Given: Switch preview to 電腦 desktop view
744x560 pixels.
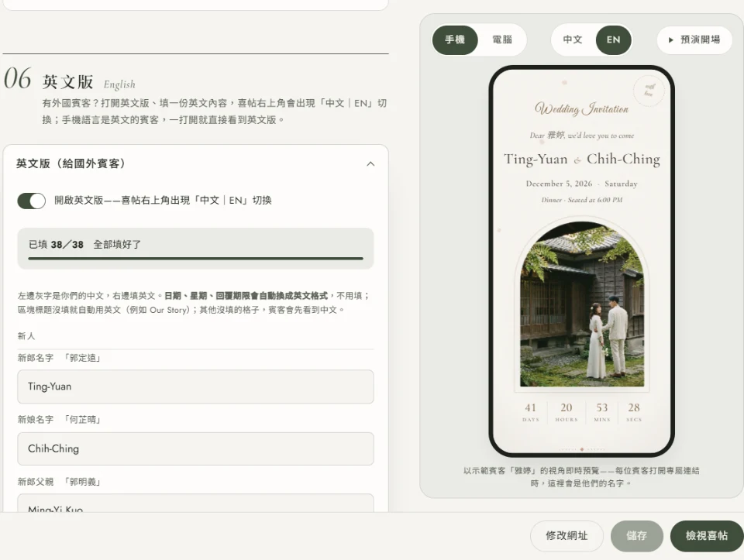Looking at the screenshot, I should pyautogui.click(x=502, y=40).
